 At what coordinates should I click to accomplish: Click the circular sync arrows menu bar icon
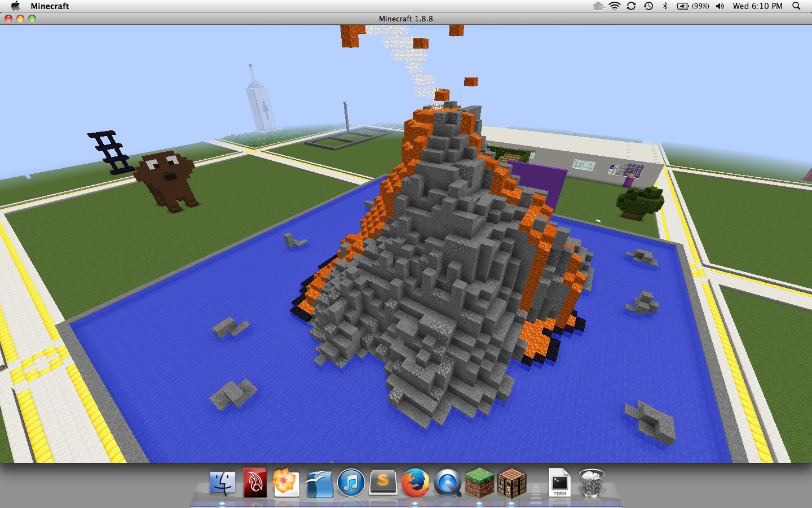pos(632,6)
